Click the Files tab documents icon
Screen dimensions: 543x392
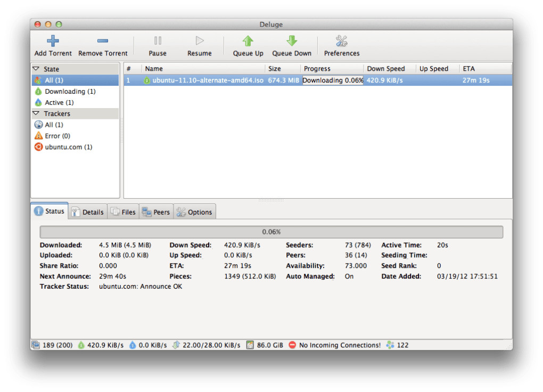[x=115, y=211]
